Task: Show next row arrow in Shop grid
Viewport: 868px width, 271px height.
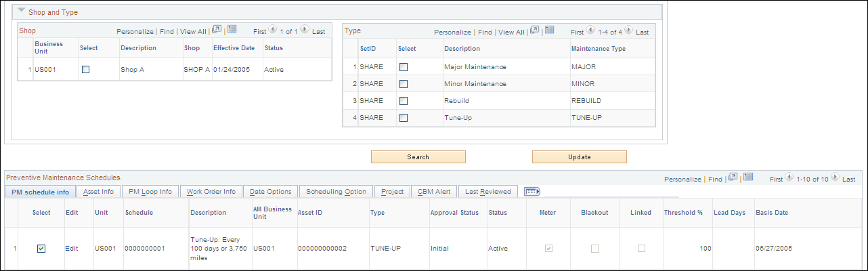Action: click(304, 30)
